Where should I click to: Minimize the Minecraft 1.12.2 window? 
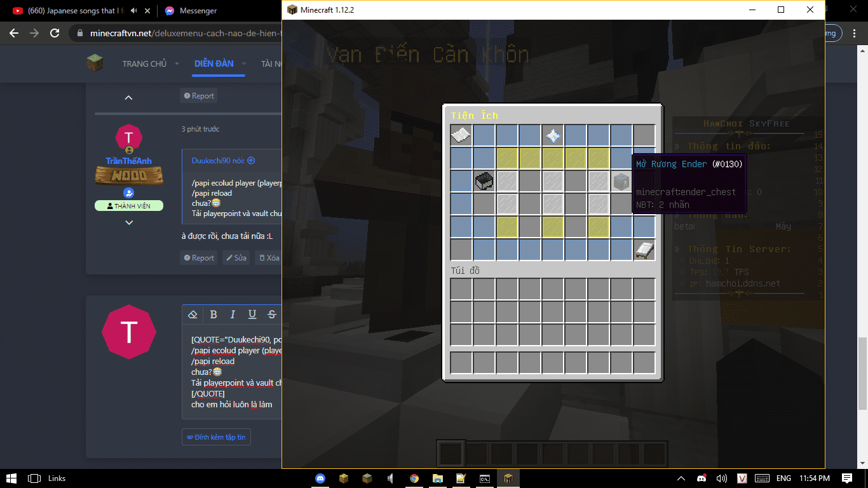[x=752, y=10]
